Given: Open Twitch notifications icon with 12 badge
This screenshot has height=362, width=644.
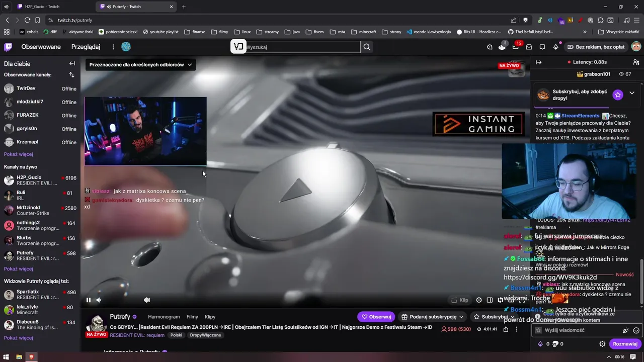Looking at the screenshot, I should pos(516,47).
